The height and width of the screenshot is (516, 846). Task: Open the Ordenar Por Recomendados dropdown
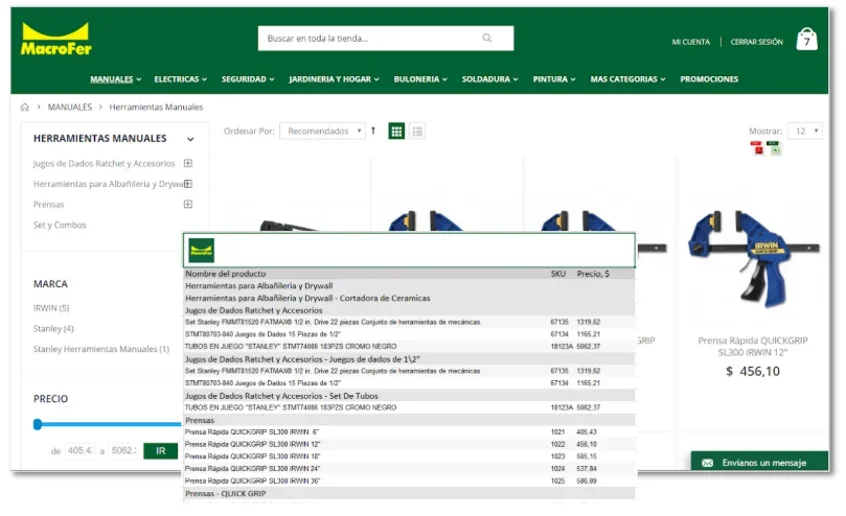[322, 131]
